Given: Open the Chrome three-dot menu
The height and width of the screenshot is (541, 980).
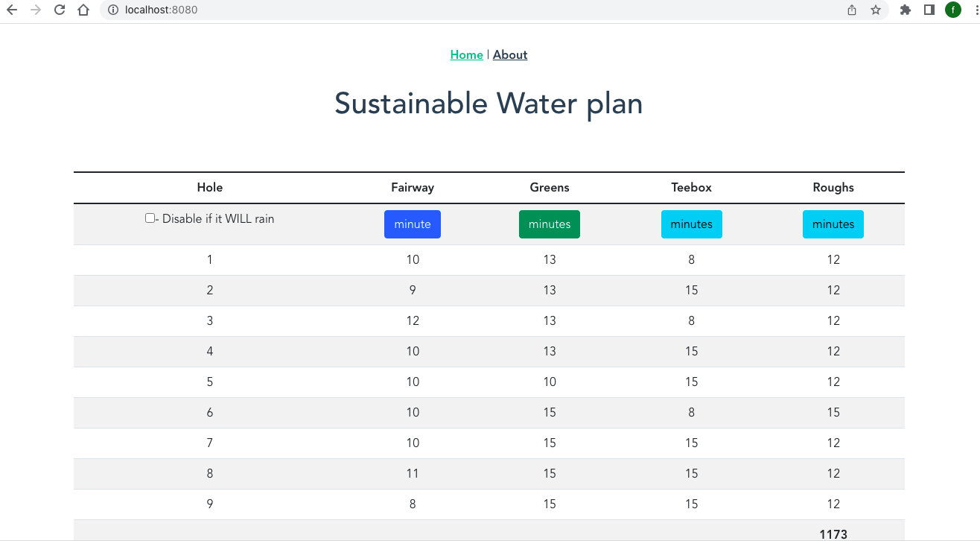Looking at the screenshot, I should tap(975, 10).
